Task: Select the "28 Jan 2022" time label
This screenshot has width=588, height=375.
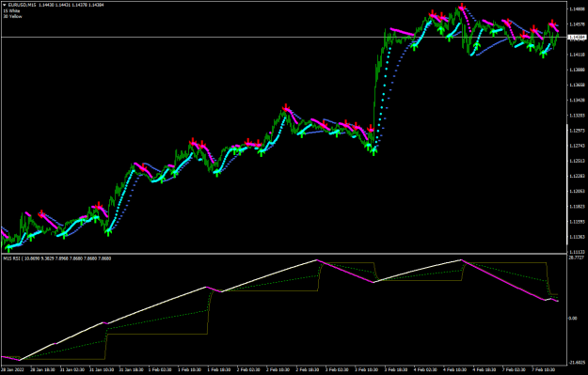Action: 11,369
